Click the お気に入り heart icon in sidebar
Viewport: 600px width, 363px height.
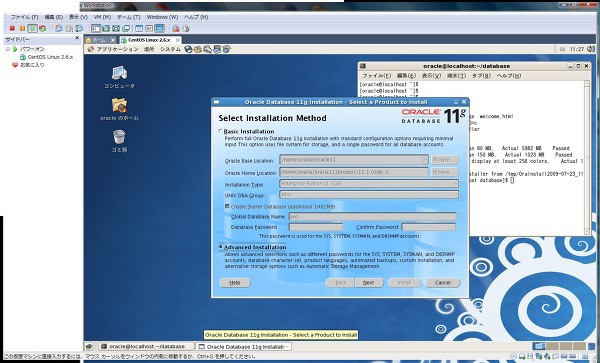click(15, 65)
